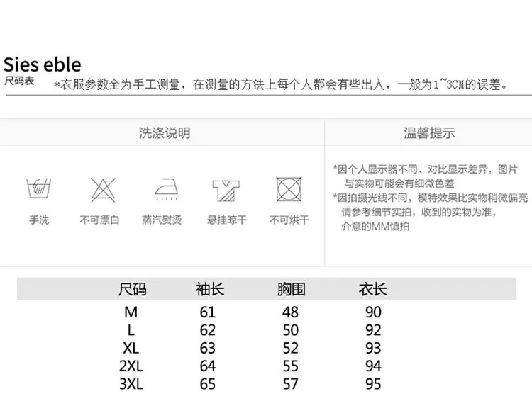Click garment length value 94
The width and height of the screenshot is (532, 401).
coord(373,366)
